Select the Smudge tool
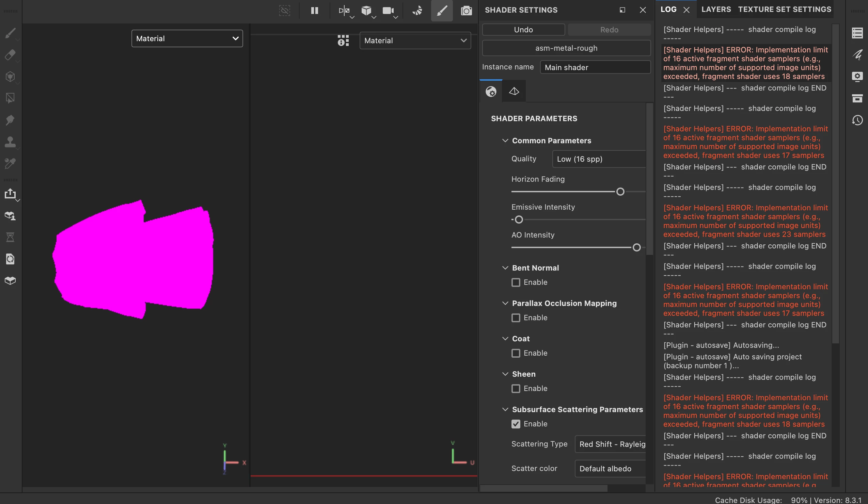The width and height of the screenshot is (868, 504). coord(10,120)
